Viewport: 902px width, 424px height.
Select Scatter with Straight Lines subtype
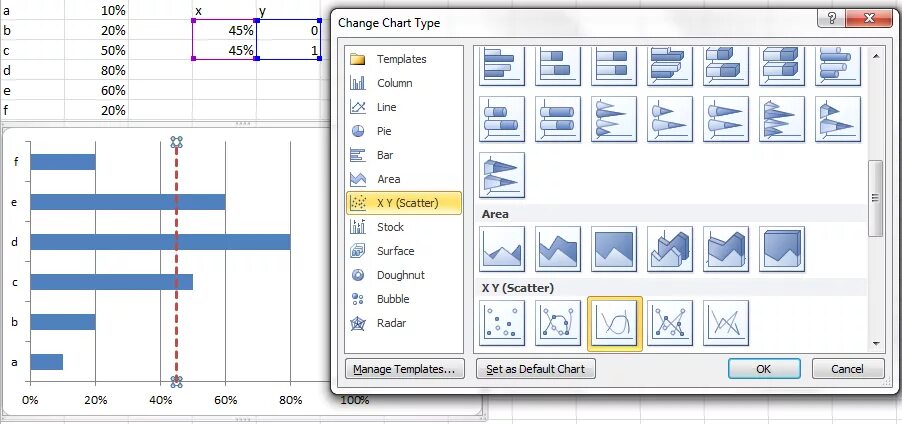728,323
